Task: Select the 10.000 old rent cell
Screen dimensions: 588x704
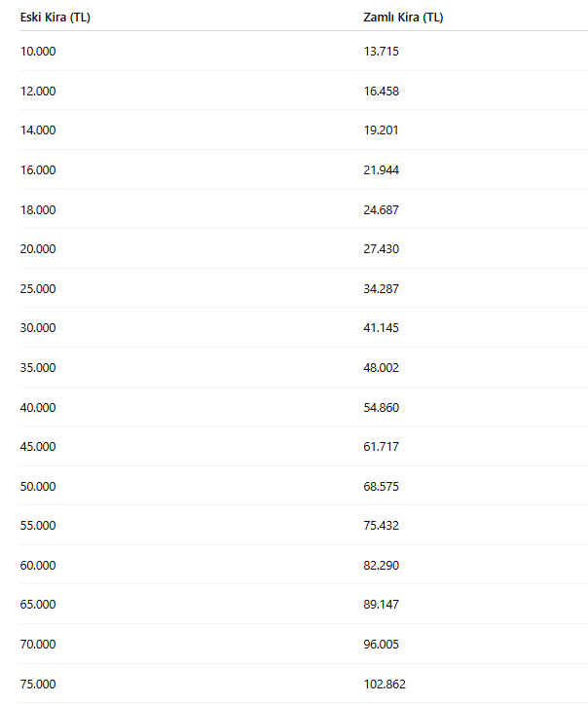Action: click(x=38, y=52)
